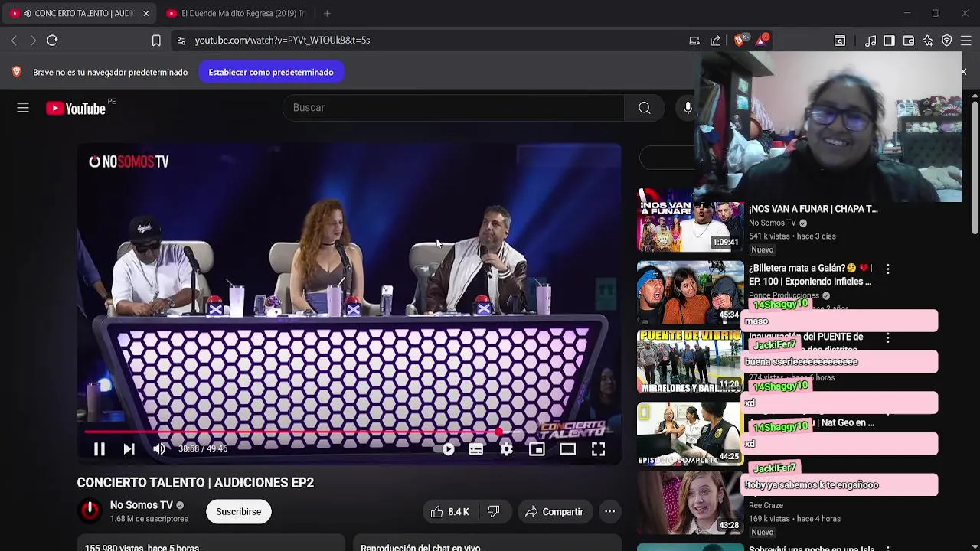Switch to El Duende Maldito Regresa tab
980x551 pixels.
[x=235, y=13]
